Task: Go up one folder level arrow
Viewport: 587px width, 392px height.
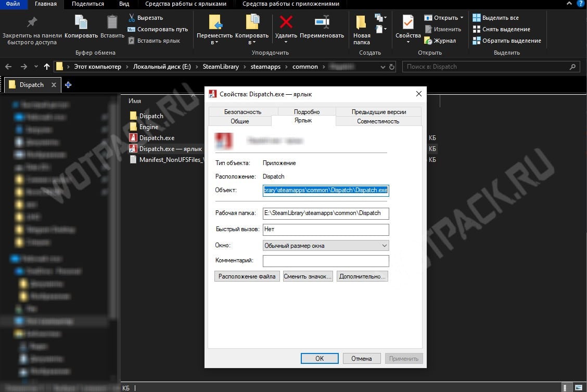Action: [47, 67]
